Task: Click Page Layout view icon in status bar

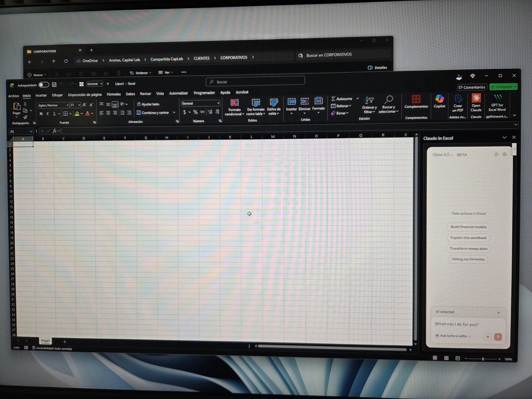Action: (446, 358)
